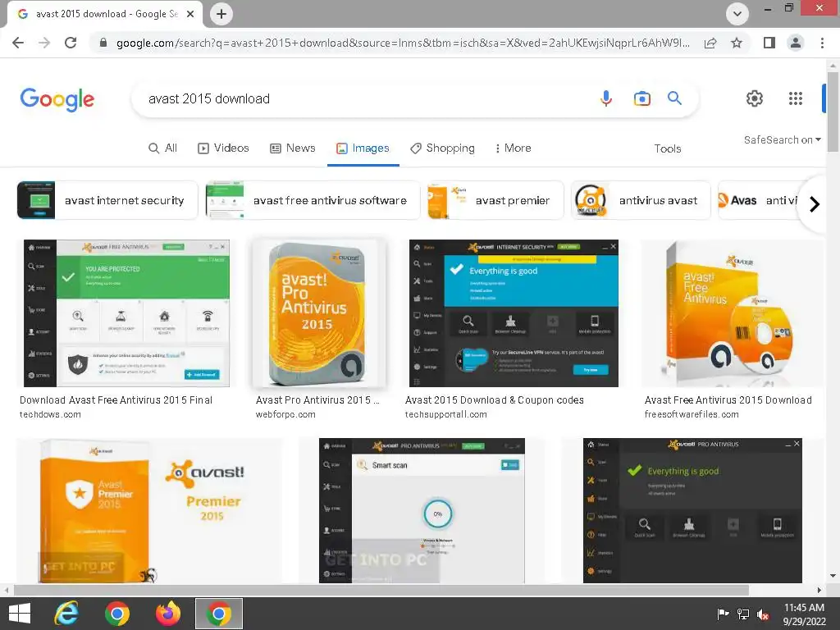The width and height of the screenshot is (840, 630).
Task: Share this page icon
Action: pos(710,43)
